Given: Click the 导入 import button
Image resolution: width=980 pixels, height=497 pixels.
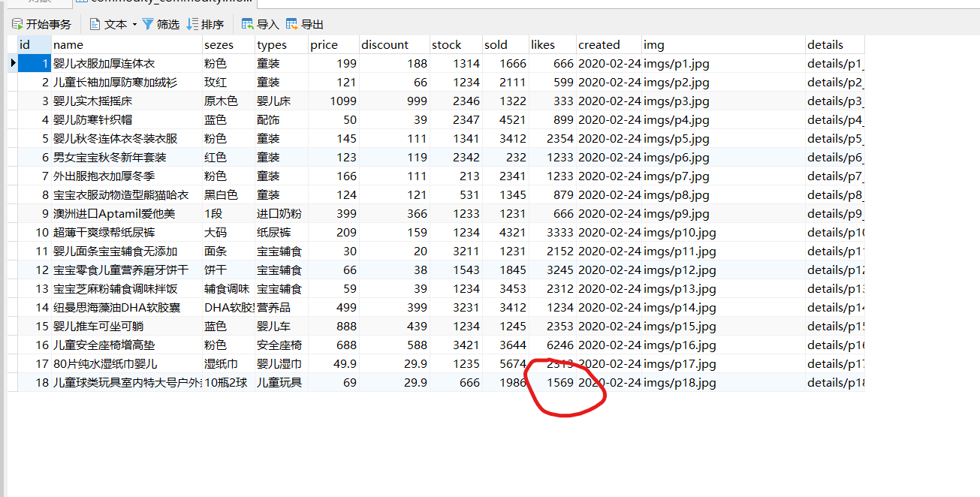Looking at the screenshot, I should click(260, 25).
